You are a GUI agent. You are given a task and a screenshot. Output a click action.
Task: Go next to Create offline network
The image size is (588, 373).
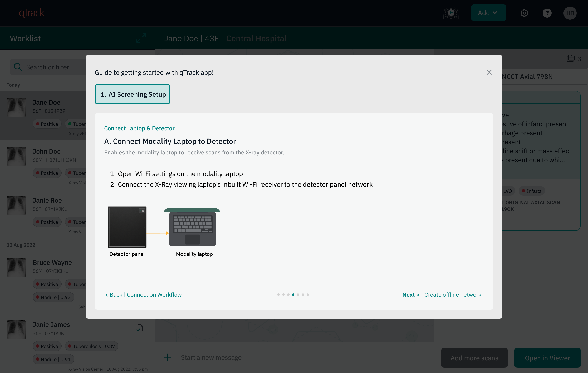[x=442, y=295]
